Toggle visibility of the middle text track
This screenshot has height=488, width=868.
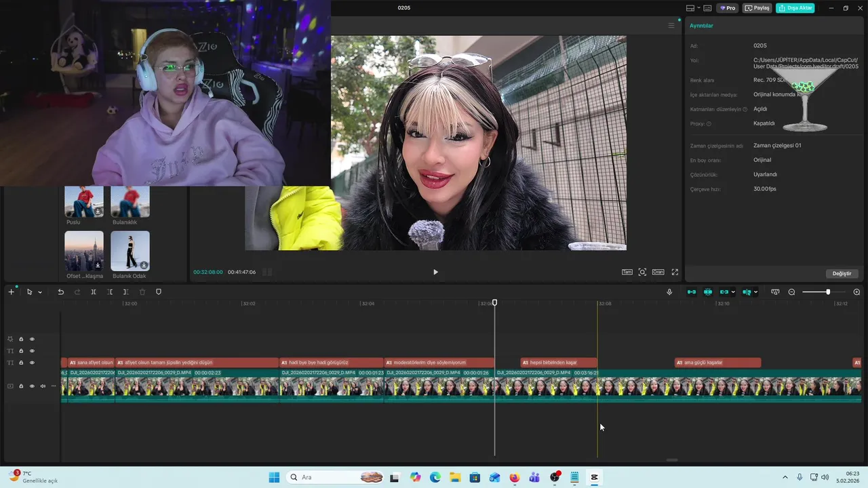pyautogui.click(x=32, y=351)
